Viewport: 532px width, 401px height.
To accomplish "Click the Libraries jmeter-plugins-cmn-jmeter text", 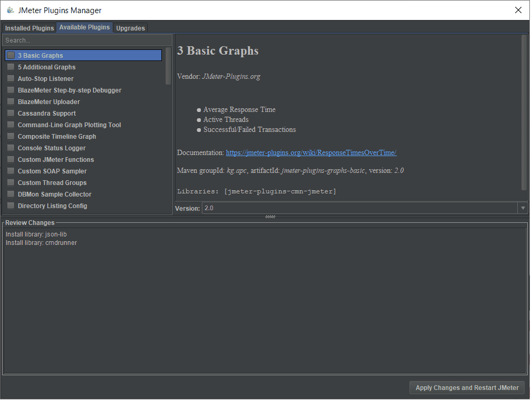I will (x=258, y=191).
